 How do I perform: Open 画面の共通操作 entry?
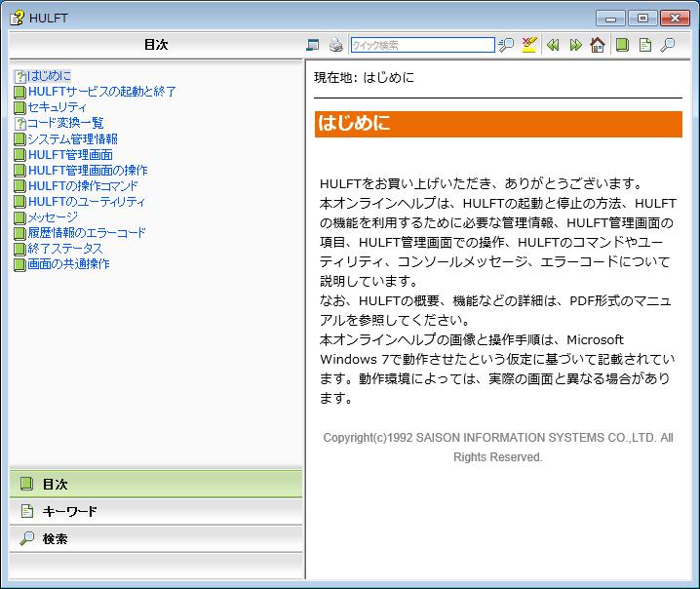(68, 264)
